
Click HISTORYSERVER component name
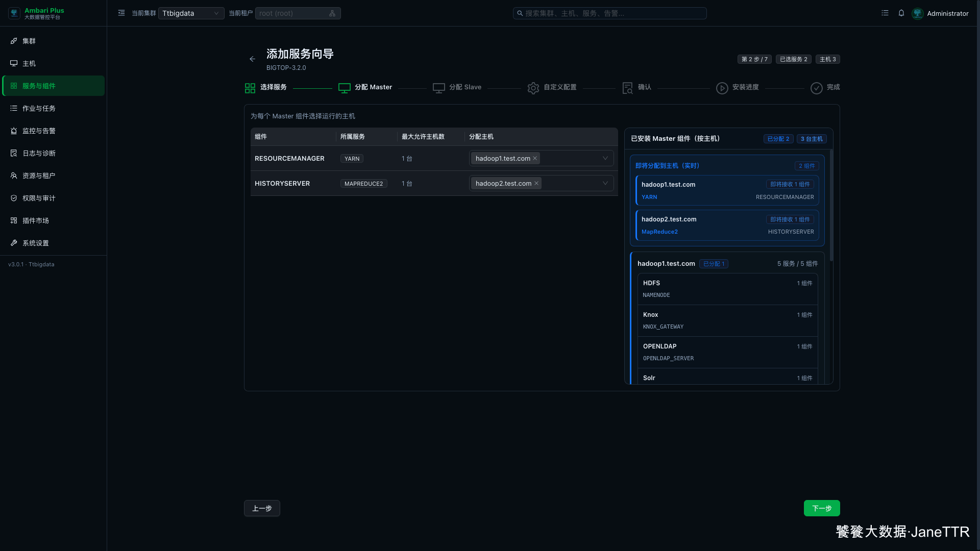tap(282, 184)
